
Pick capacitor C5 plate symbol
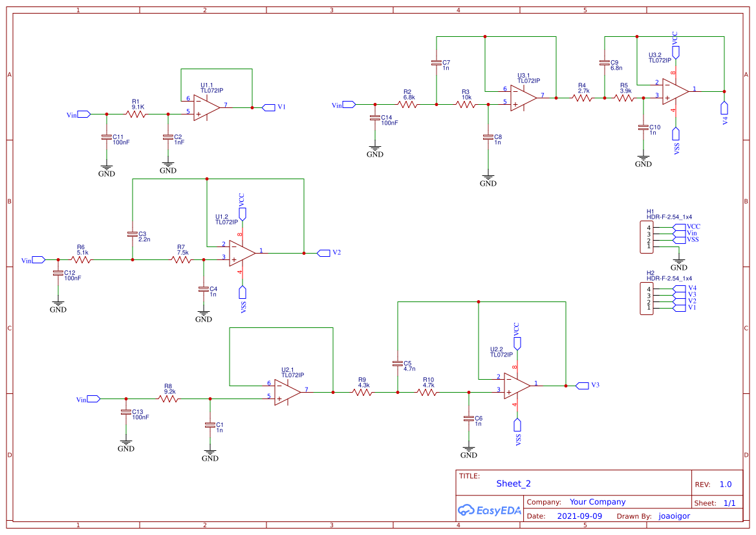click(x=397, y=364)
